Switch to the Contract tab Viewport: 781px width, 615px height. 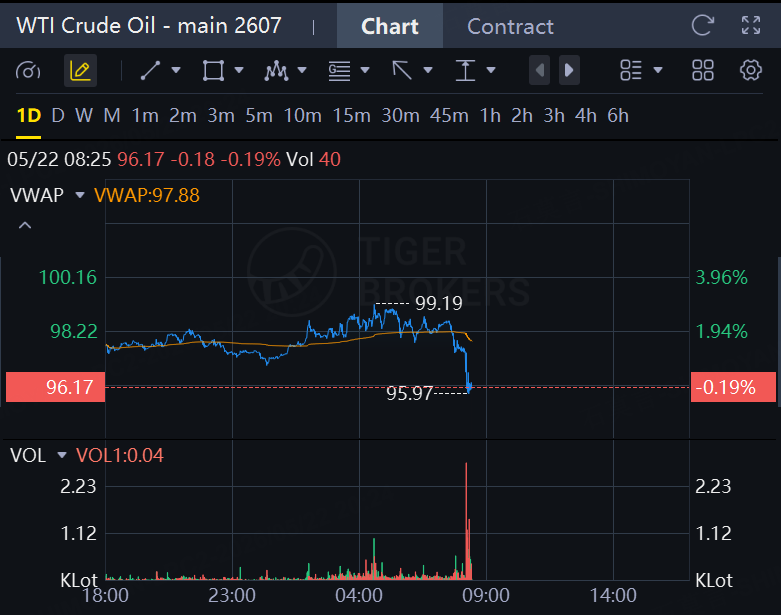510,26
